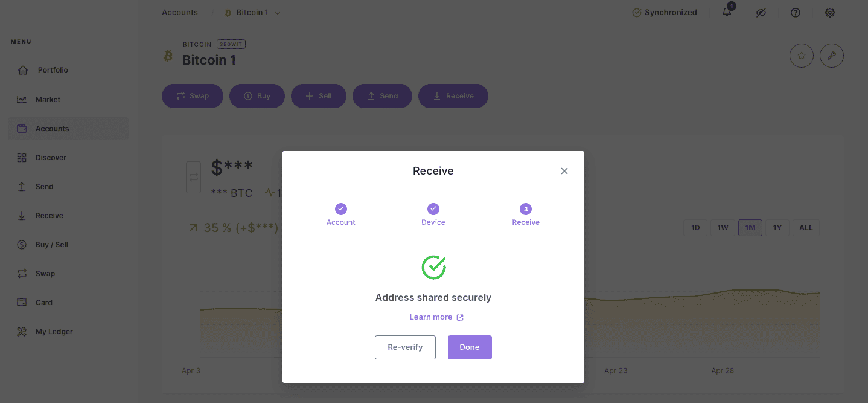Open the help question mark icon

(796, 13)
